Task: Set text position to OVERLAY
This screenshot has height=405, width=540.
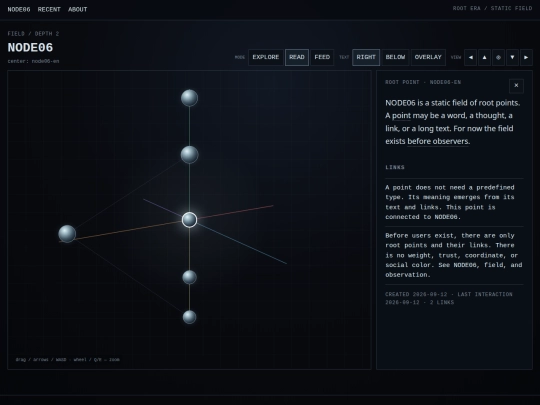Action: [x=428, y=58]
